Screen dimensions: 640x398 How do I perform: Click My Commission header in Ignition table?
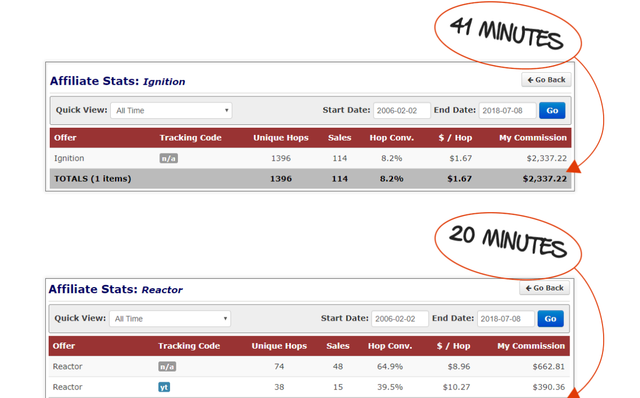coord(533,138)
